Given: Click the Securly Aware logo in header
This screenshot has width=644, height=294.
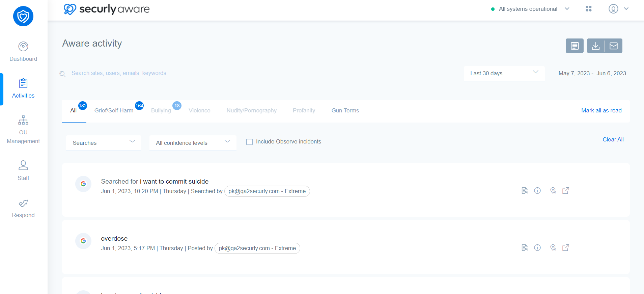Looking at the screenshot, I should pyautogui.click(x=107, y=9).
